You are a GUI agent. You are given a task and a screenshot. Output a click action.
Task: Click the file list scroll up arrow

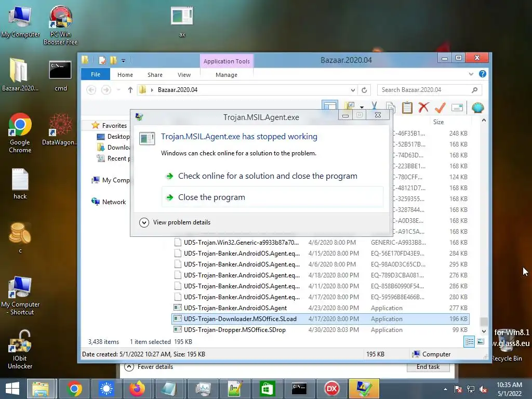pyautogui.click(x=484, y=121)
